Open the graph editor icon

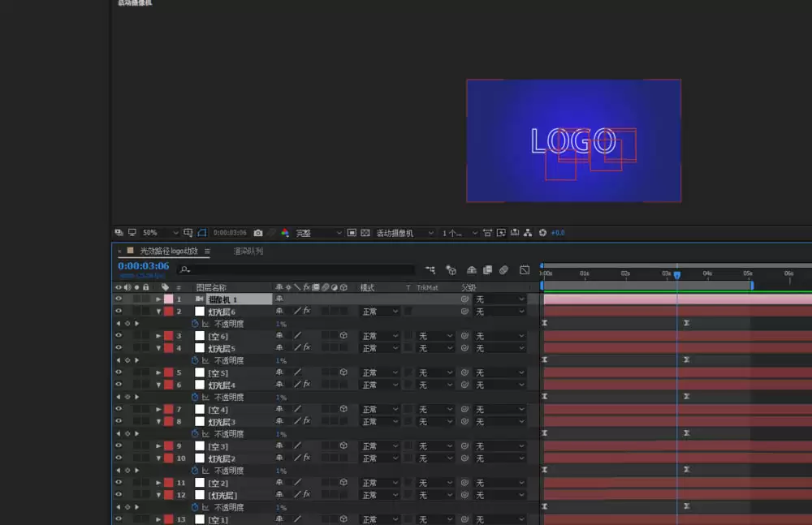coord(525,269)
